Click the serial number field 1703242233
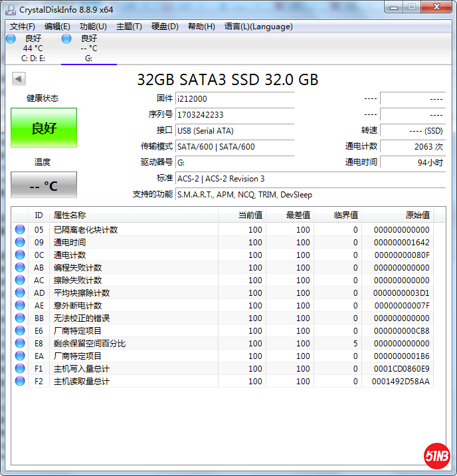Screen dimensions: 457x476 coord(234,115)
